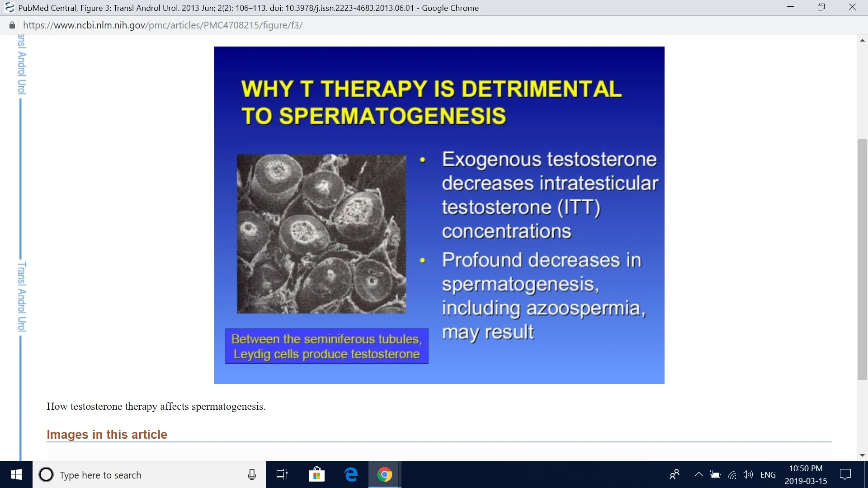
Task: Click the Cortana microphone icon
Action: 252,474
